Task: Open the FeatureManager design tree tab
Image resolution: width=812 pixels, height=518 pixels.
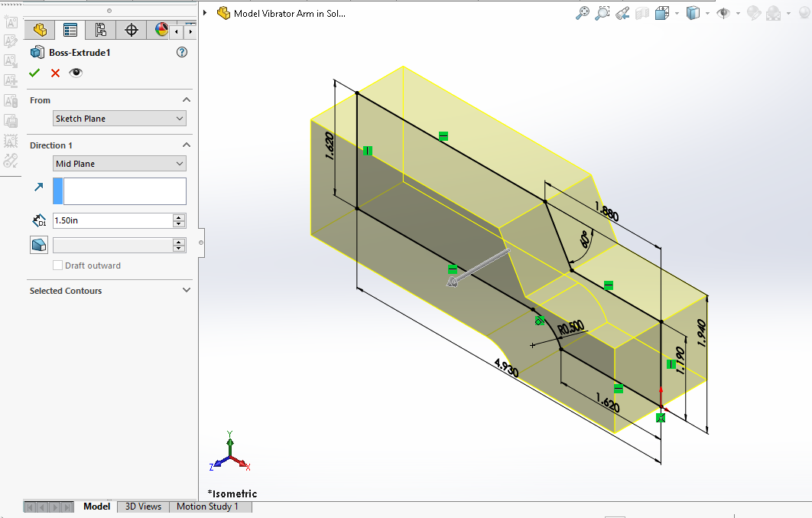Action: pyautogui.click(x=40, y=30)
